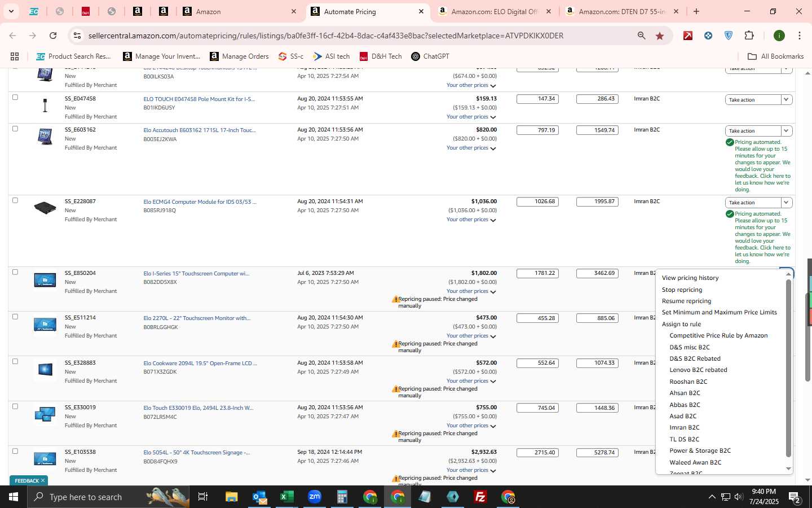Open the tab search dropdown arrow
Image resolution: width=812 pixels, height=508 pixels.
coord(11,11)
